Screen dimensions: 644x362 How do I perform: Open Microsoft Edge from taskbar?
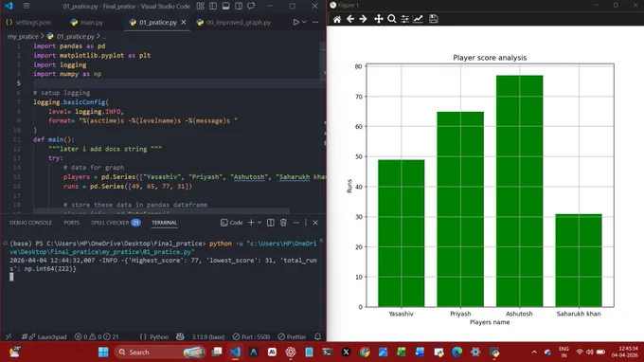[x=456, y=353]
